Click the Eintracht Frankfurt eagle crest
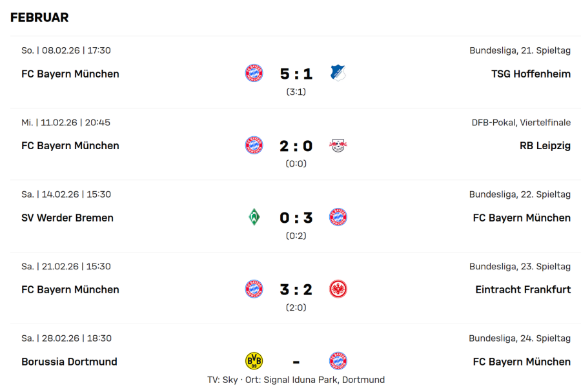 point(338,289)
